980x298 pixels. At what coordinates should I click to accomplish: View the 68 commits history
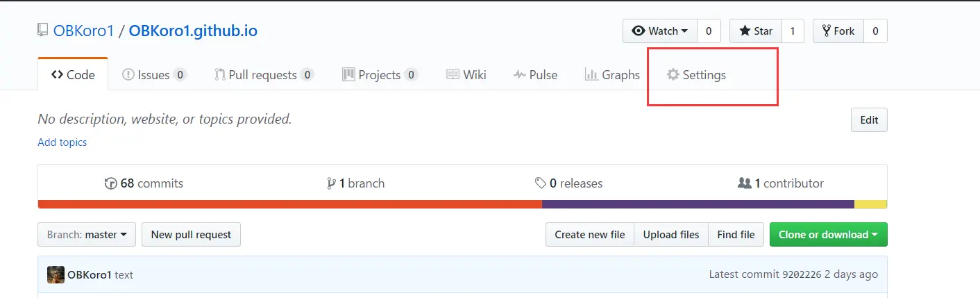144,183
